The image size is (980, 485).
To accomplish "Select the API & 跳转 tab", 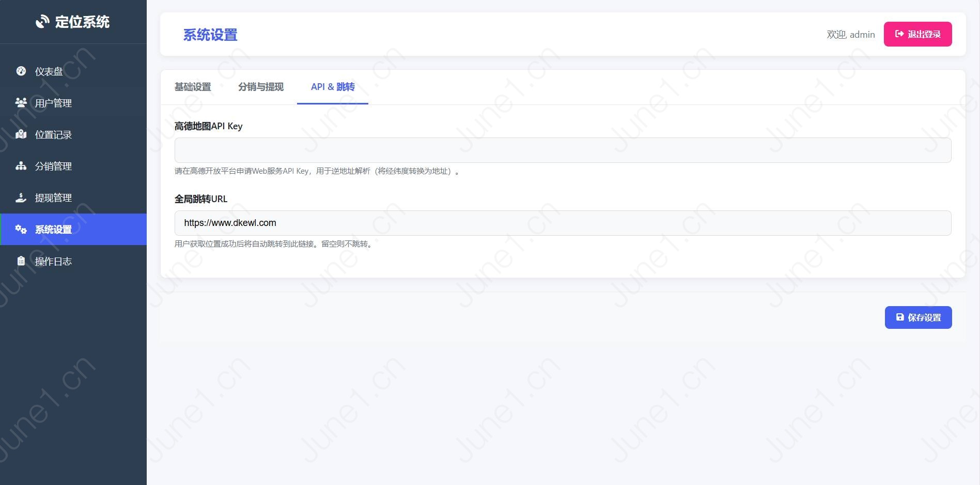I will coord(333,87).
